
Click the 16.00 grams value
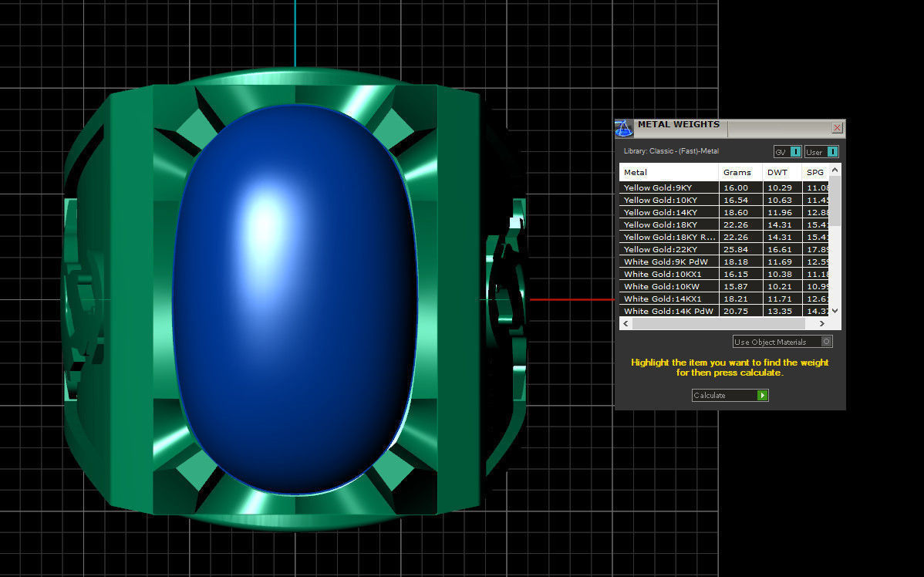(x=736, y=187)
